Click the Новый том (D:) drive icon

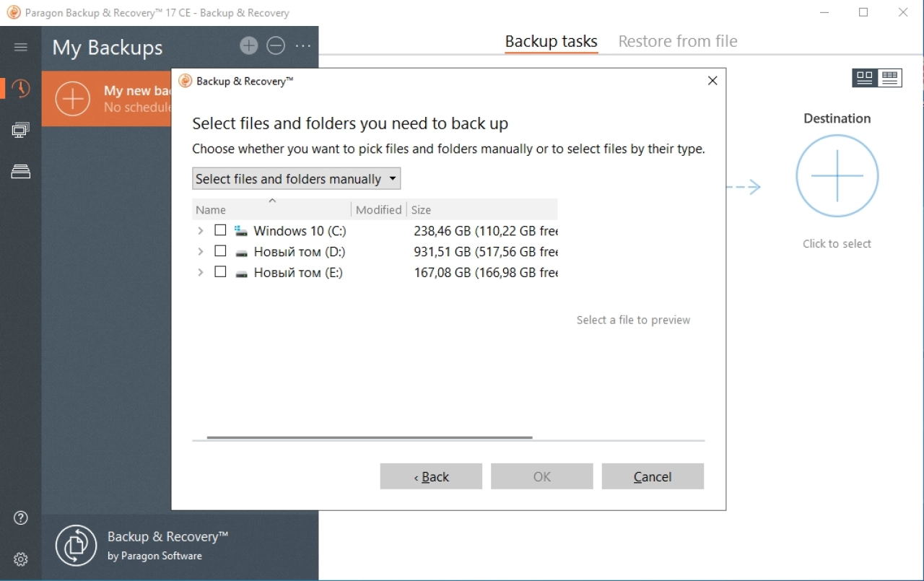pos(241,253)
